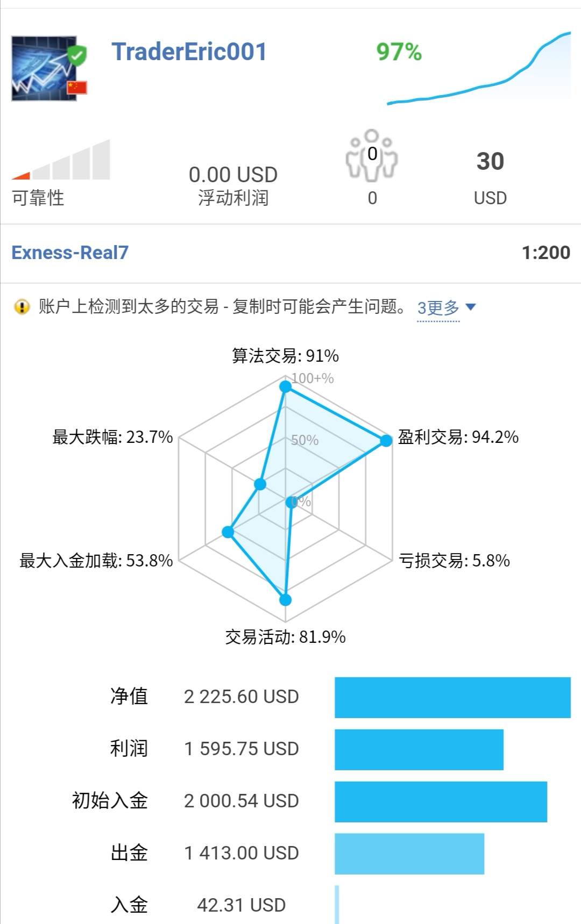Viewport: 581px width, 924px height.
Task: Click the 算法交易 radar chart point
Action: point(286,386)
